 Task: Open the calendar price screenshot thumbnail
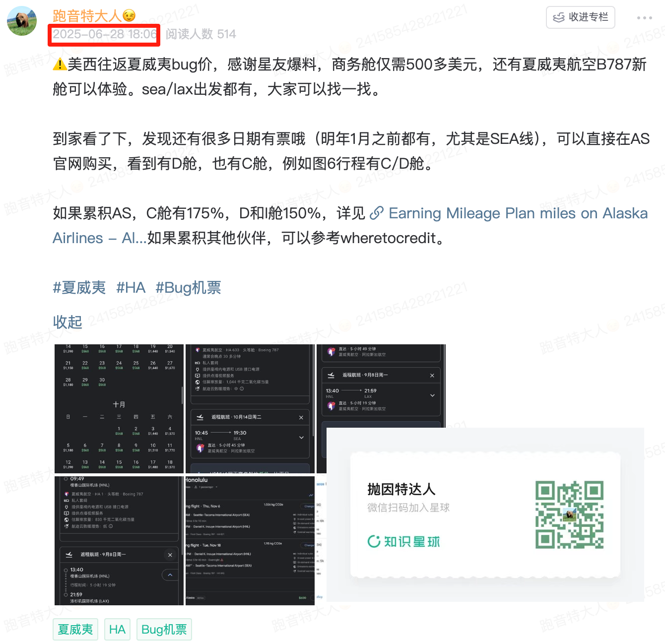[119, 409]
